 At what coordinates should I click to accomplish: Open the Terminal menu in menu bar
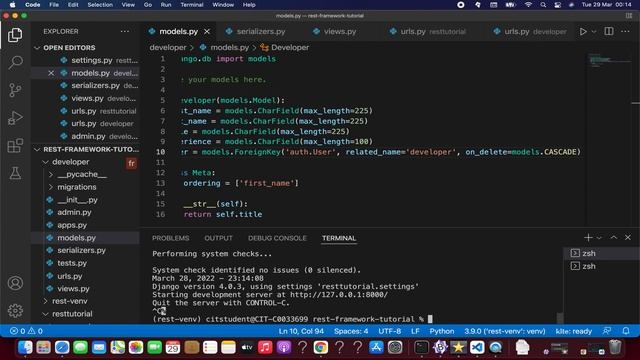pyautogui.click(x=192, y=5)
